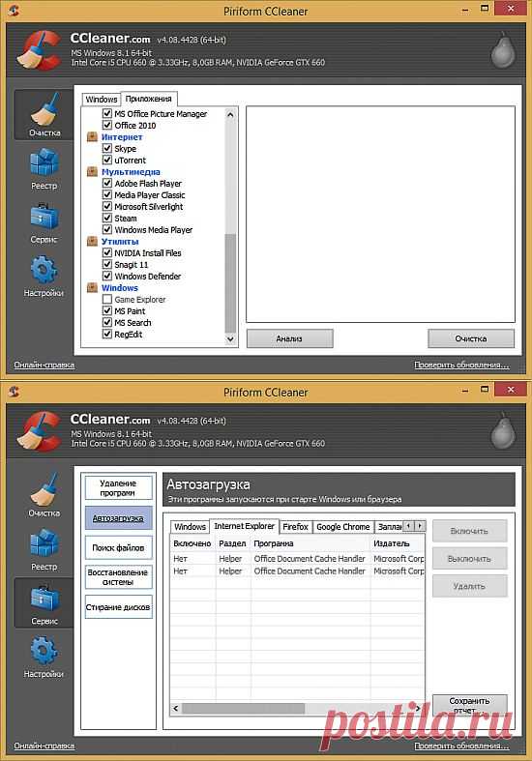Screen dimensions: 532x761
Task: Click the Анализ button
Action: [x=290, y=338]
